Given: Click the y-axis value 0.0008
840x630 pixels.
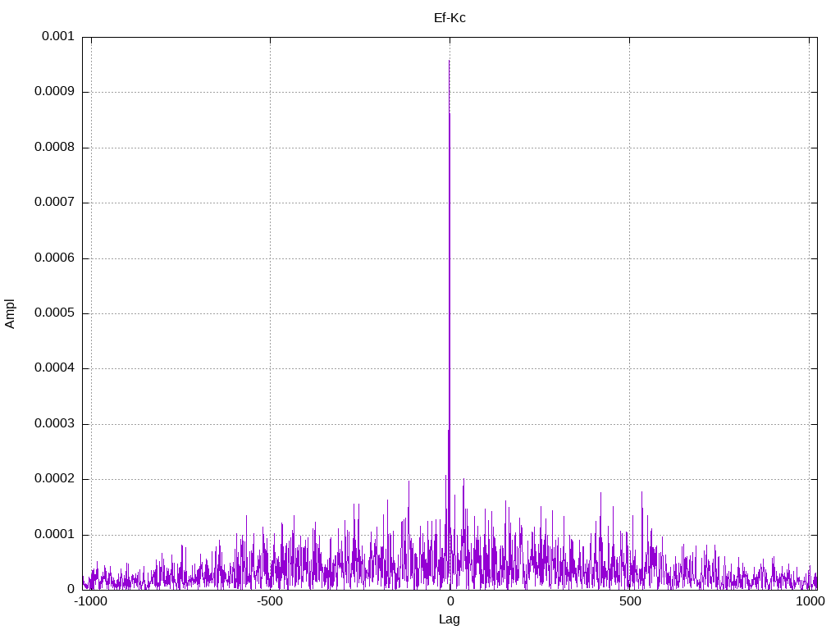Looking at the screenshot, I should coord(54,147).
